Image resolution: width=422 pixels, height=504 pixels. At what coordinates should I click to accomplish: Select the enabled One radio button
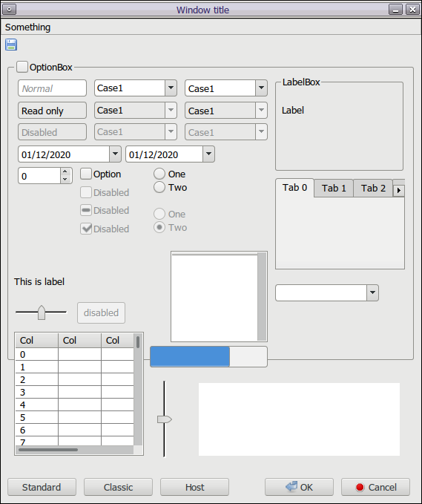pos(159,174)
